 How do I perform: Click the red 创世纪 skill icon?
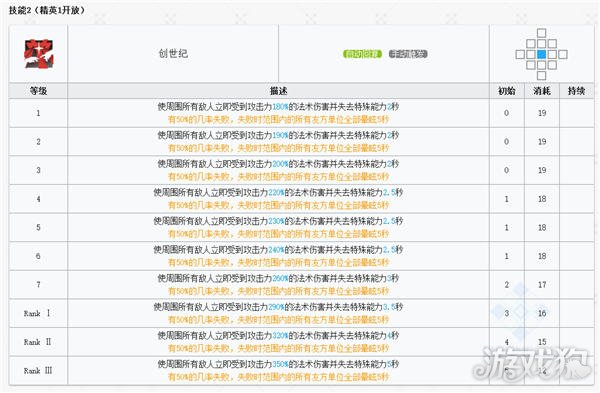pyautogui.click(x=39, y=54)
